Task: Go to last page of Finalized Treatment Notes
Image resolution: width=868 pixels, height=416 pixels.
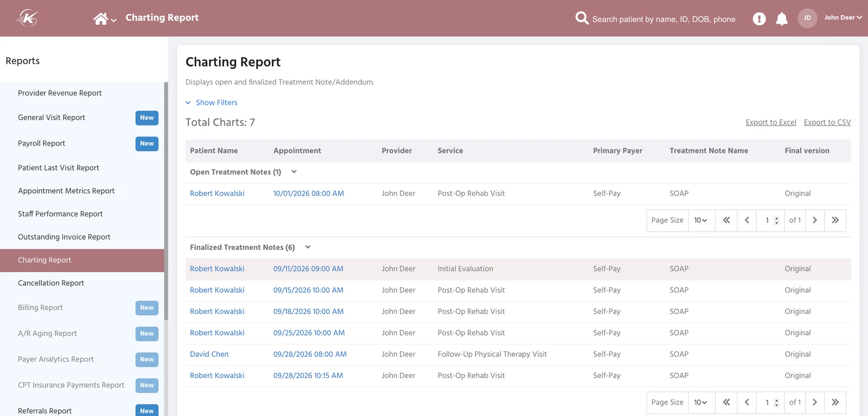Action: [835, 402]
